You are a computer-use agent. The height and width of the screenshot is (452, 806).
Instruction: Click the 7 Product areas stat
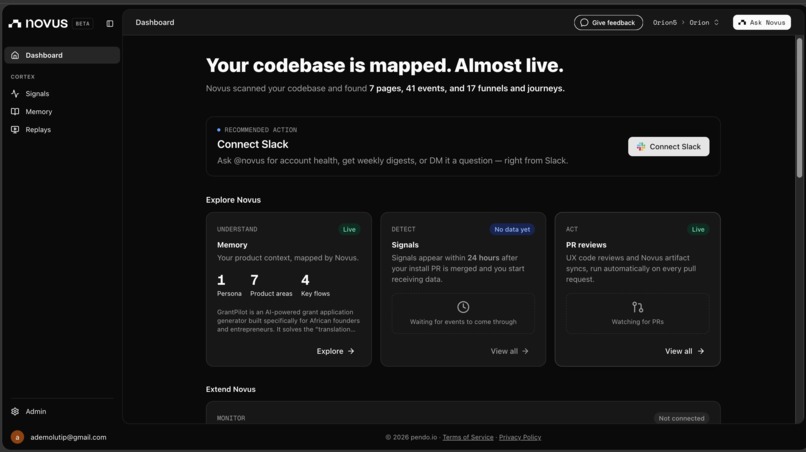pos(271,285)
